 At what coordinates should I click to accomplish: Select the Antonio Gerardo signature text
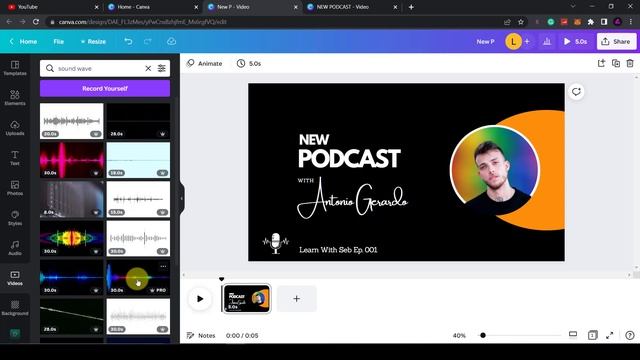pos(352,199)
